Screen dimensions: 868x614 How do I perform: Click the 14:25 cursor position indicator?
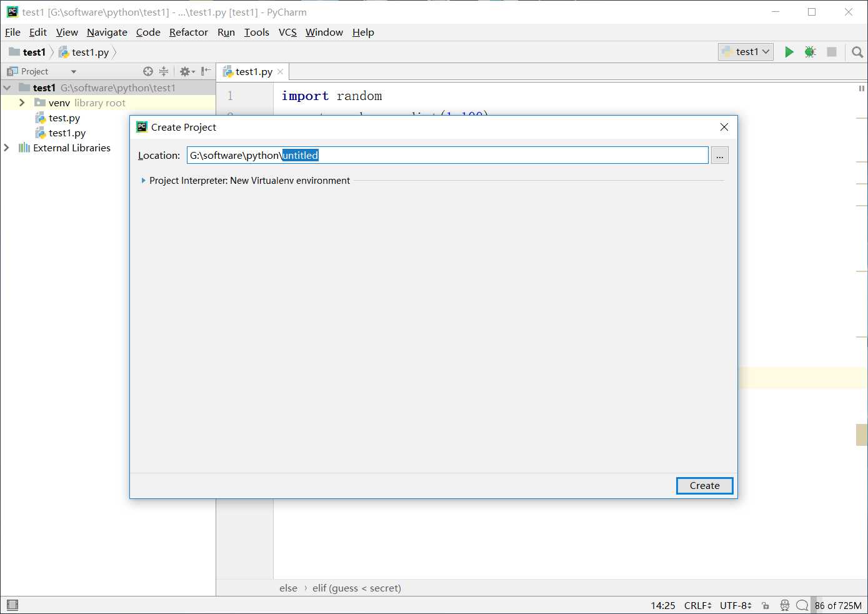click(x=663, y=605)
